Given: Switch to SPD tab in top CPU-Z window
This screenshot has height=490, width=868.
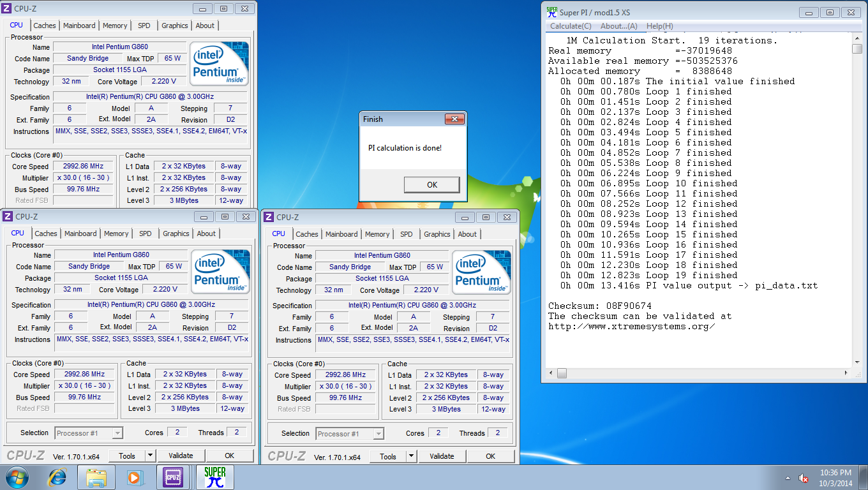Looking at the screenshot, I should tap(144, 26).
